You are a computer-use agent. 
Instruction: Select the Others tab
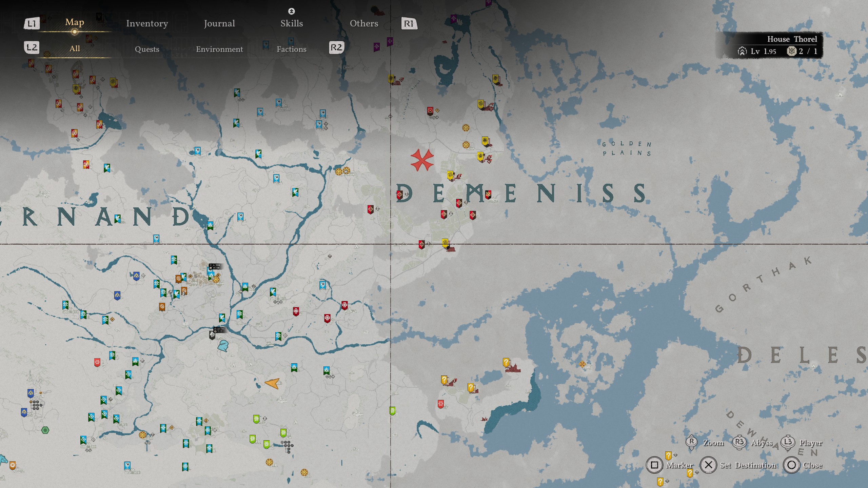[363, 23]
